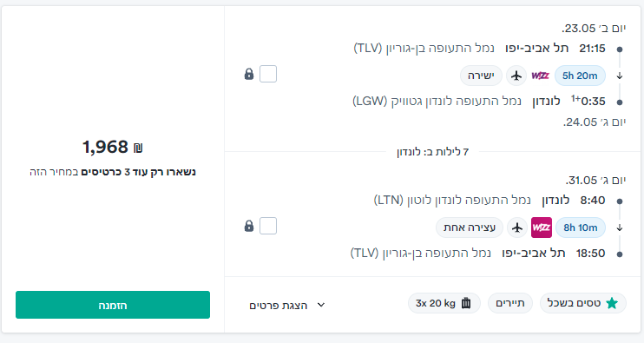Click the airplane icon on the return flight

point(517,228)
